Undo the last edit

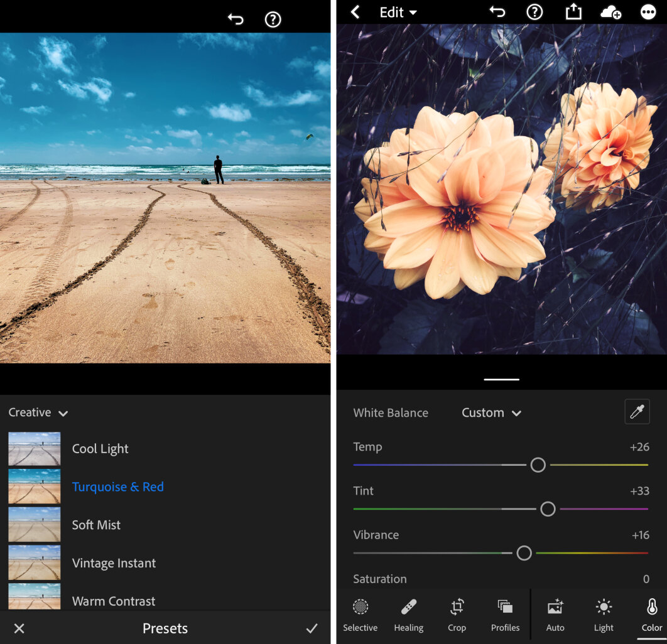[497, 12]
